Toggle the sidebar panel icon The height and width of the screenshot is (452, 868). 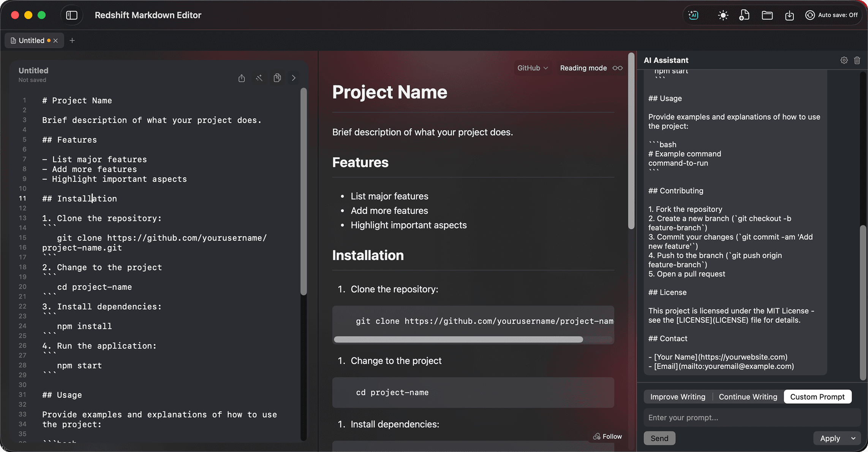(x=71, y=15)
